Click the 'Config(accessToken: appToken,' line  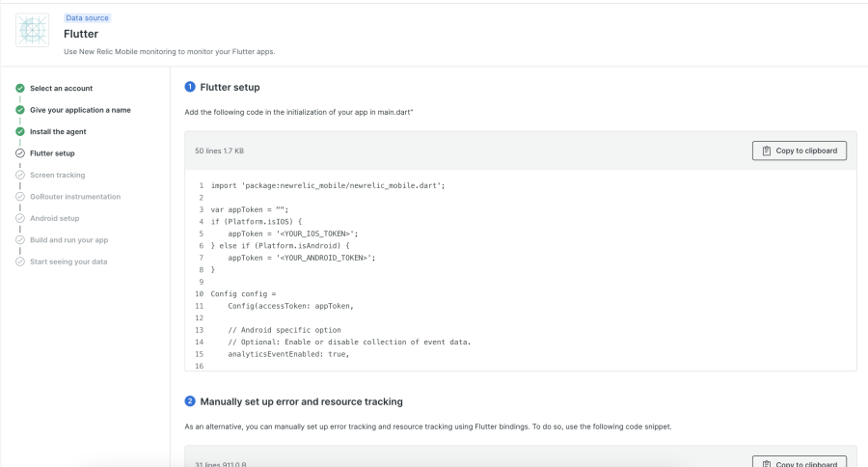click(290, 306)
